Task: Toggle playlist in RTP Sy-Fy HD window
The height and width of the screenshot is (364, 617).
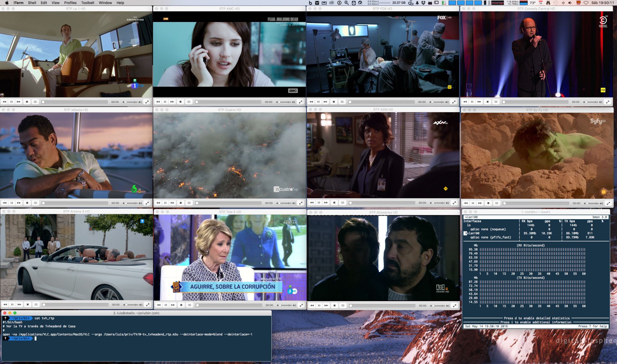Action: 497,203
